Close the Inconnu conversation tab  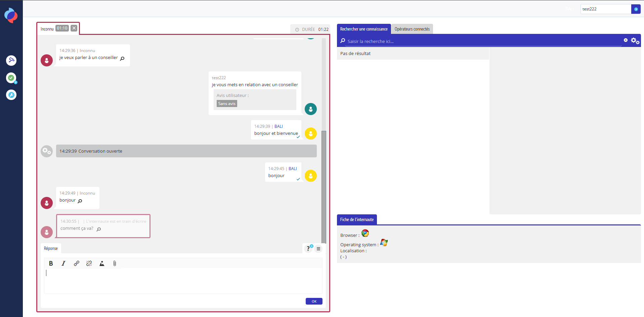pyautogui.click(x=74, y=28)
